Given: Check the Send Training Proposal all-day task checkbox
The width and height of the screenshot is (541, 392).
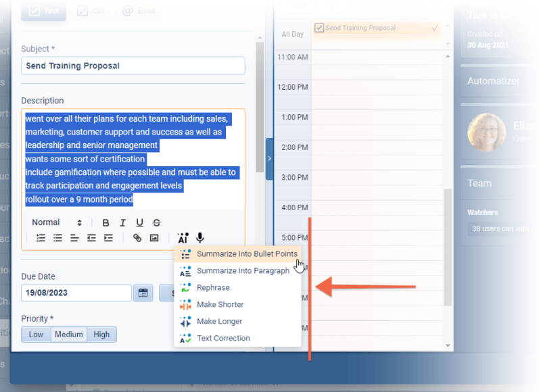Looking at the screenshot, I should click(319, 28).
